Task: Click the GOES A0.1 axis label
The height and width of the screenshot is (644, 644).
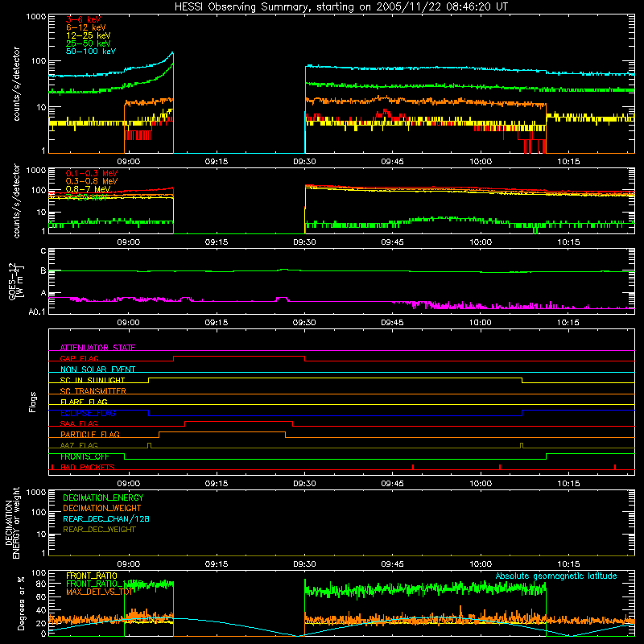Action: coord(37,312)
